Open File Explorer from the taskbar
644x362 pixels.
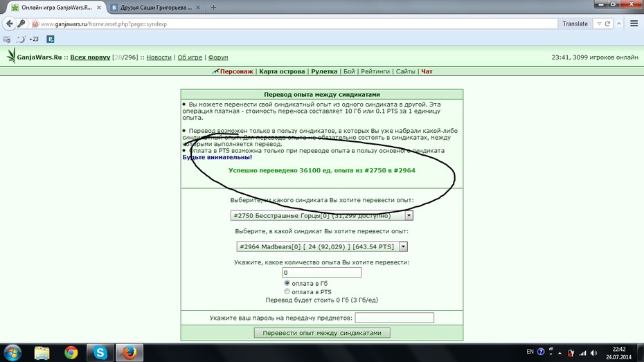pyautogui.click(x=42, y=352)
